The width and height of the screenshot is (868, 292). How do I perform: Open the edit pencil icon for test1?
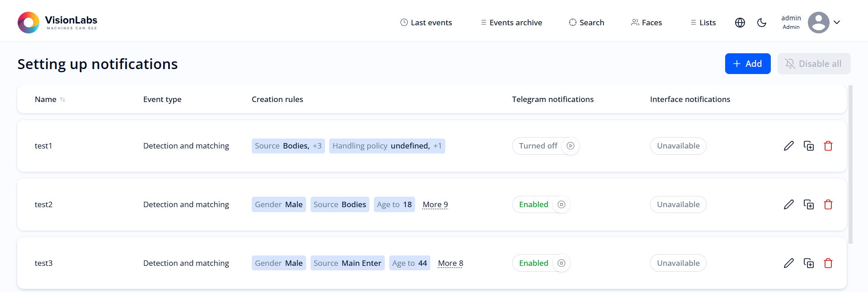(789, 146)
